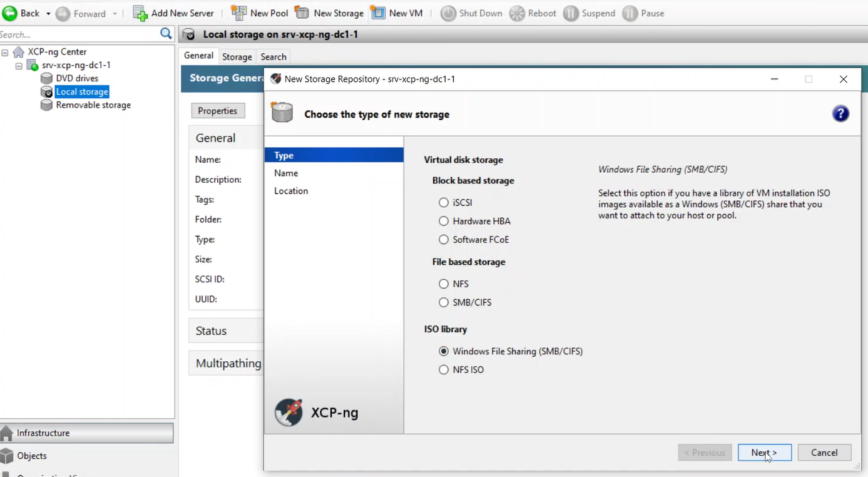The image size is (868, 477).
Task: Select the NFS ISO radio button
Action: (444, 370)
